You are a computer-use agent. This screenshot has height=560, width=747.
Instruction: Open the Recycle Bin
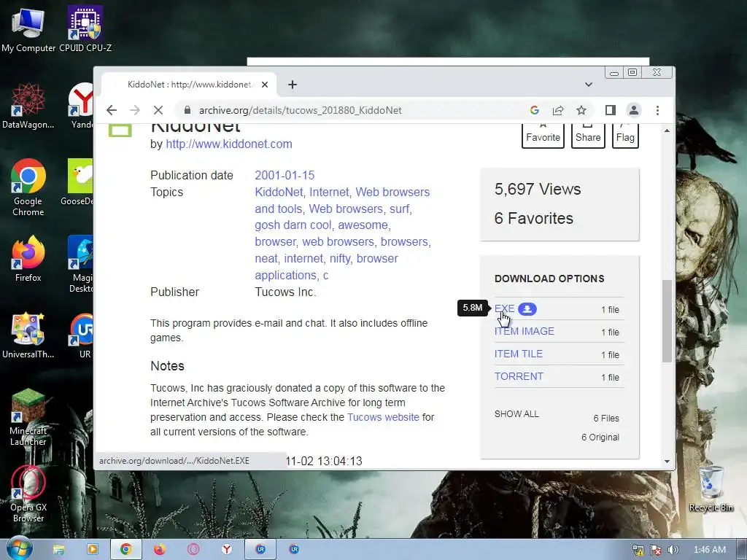pyautogui.click(x=711, y=489)
